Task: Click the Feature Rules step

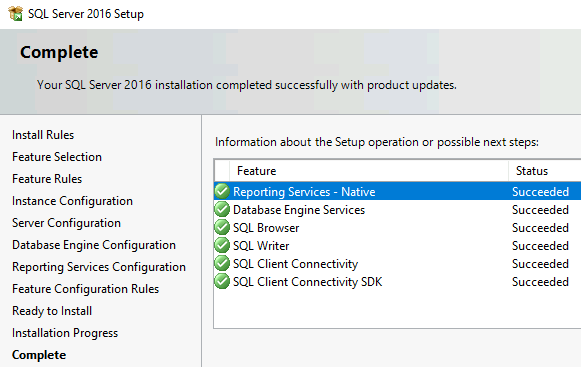Action: pyautogui.click(x=47, y=179)
